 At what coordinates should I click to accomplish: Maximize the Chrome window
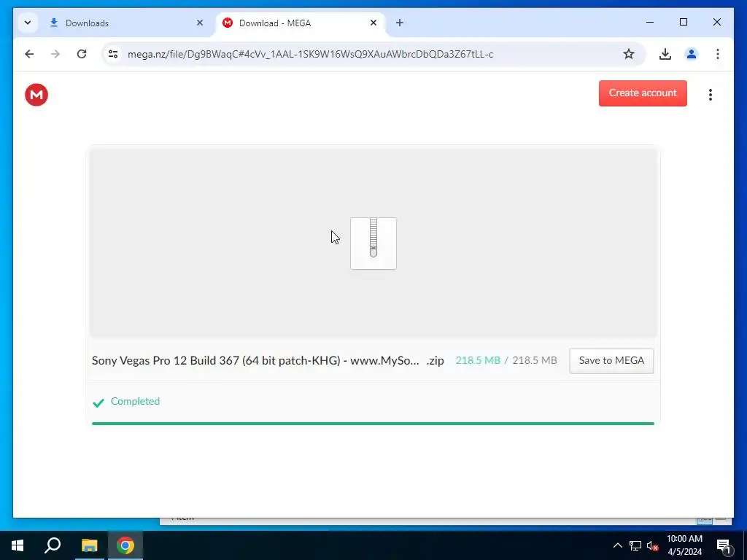pyautogui.click(x=683, y=22)
